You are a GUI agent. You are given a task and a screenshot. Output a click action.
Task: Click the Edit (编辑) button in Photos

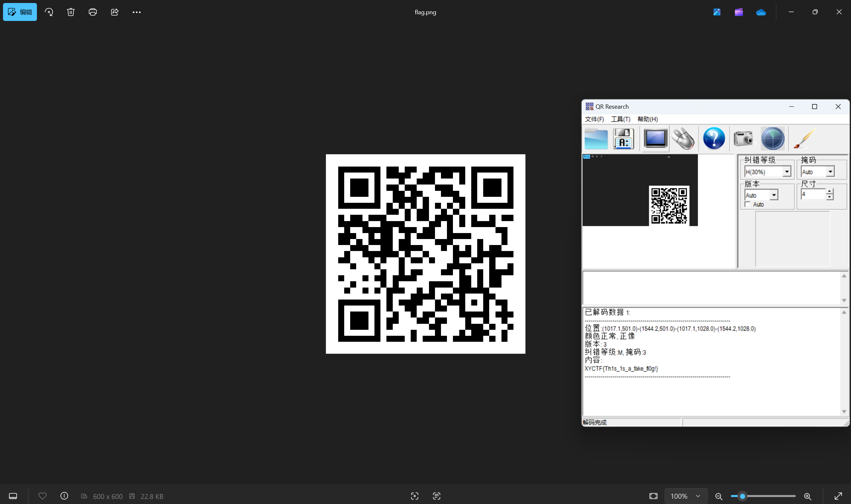click(x=20, y=12)
